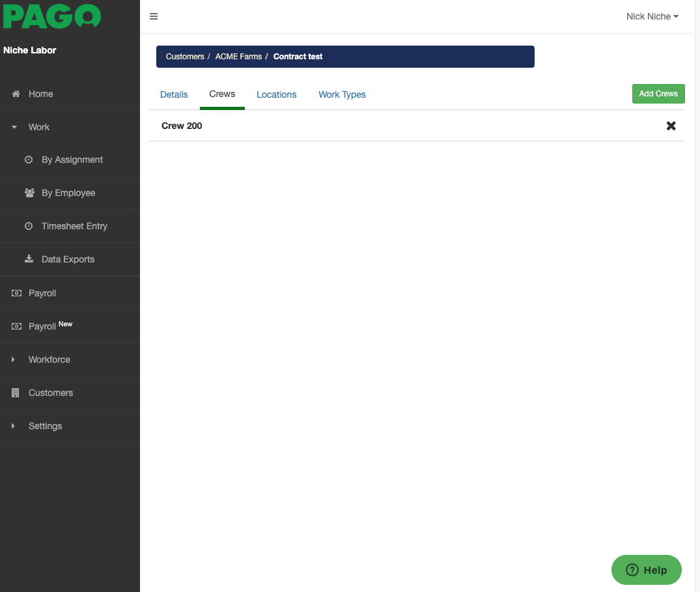Click the Payroll banknote icon
700x592 pixels.
pyautogui.click(x=16, y=292)
